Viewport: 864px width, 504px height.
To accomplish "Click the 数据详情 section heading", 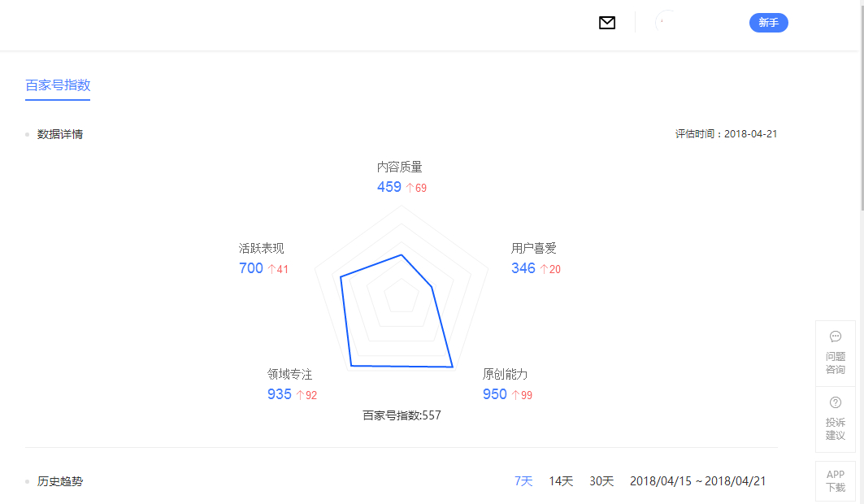I will click(60, 134).
